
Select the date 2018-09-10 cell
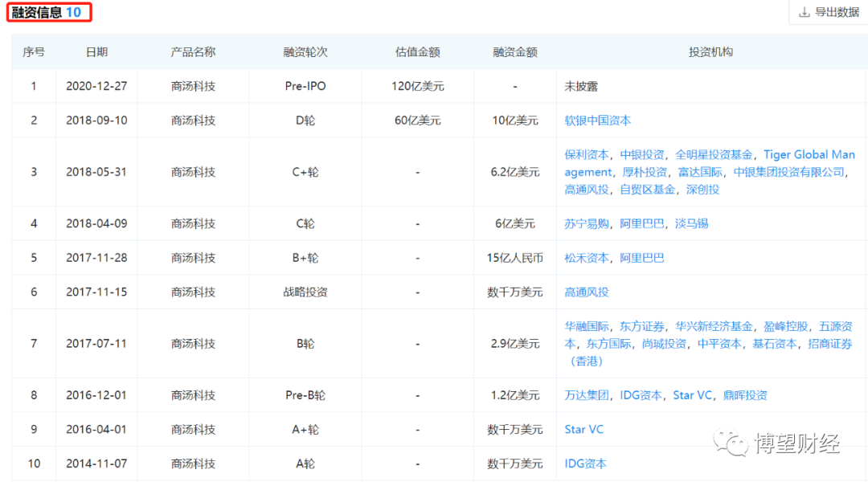tap(96, 120)
